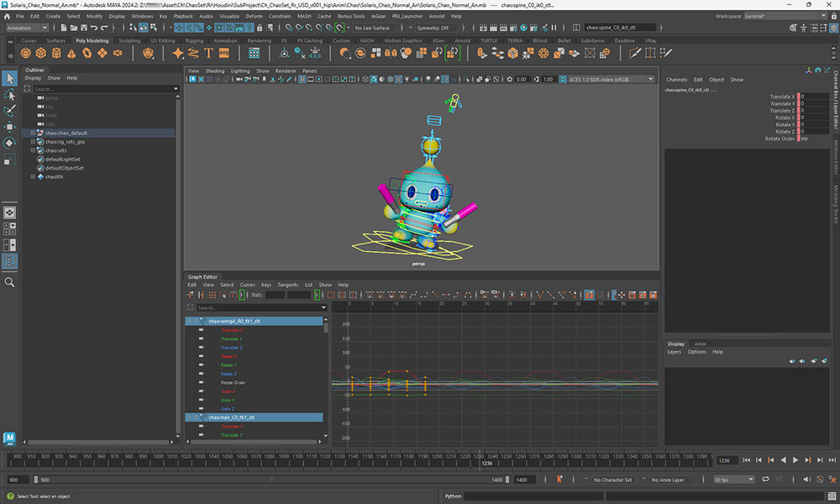Create a polygon cube from the shelf
This screenshot has height=504, width=840.
[41, 53]
